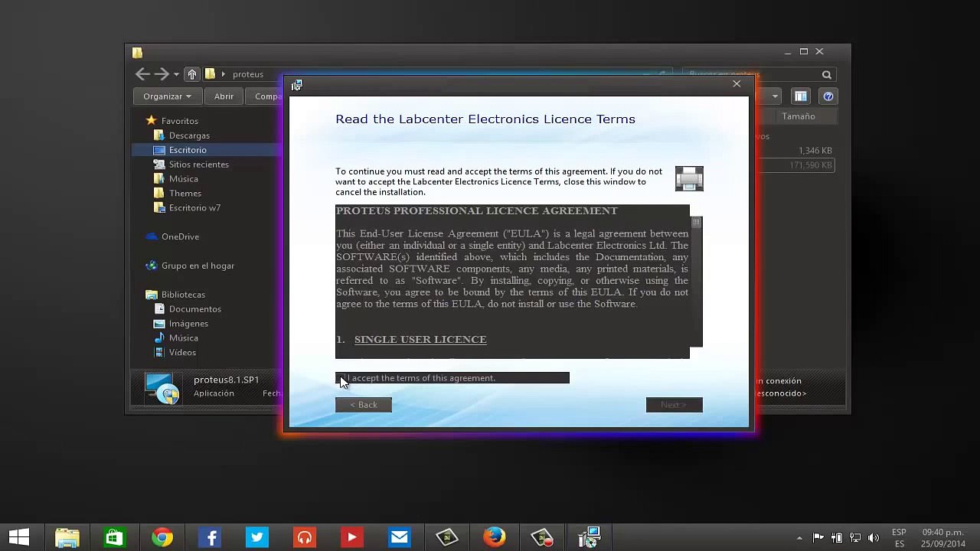Print the licence terms via printer icon
This screenshot has height=551, width=980.
coord(689,178)
